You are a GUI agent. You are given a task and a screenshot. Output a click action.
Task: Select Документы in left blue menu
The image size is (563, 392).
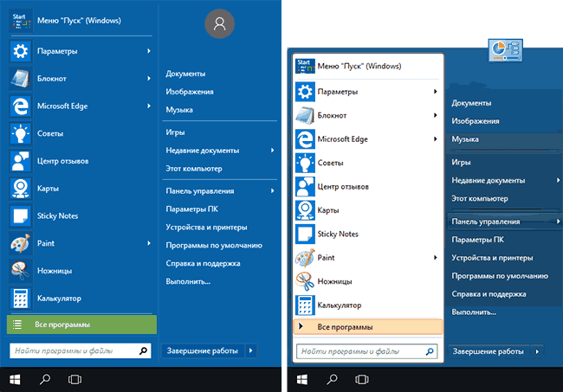coord(185,74)
